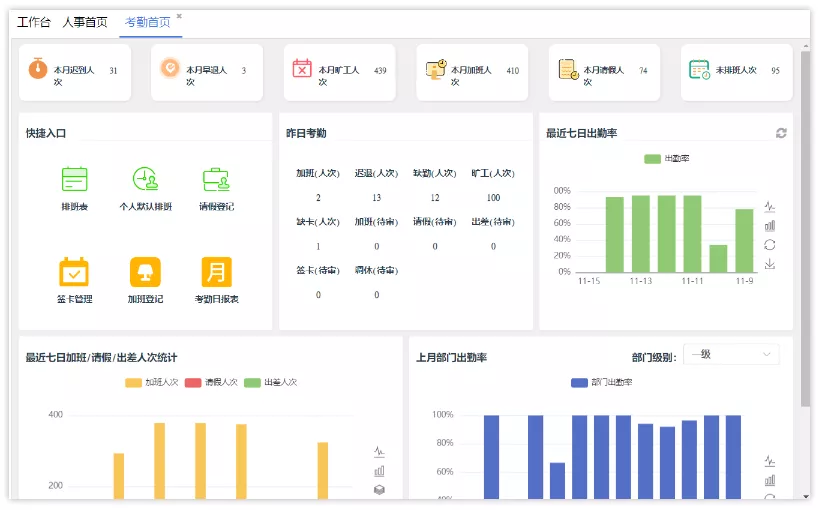The image size is (820, 510).
Task: Click the 未排班人次 value 95
Action: point(776,71)
